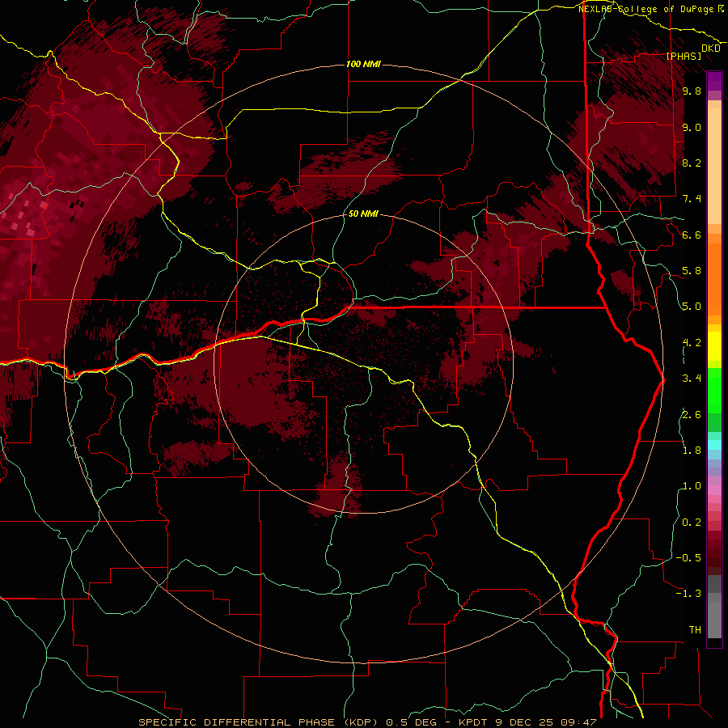Pick the bright green segment of the color bar
The width and height of the screenshot is (728, 728).
(714, 390)
